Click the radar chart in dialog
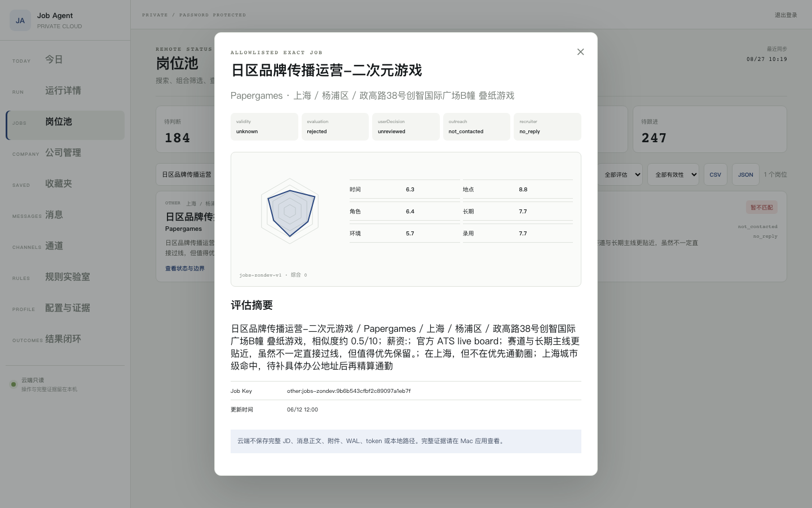 290,211
